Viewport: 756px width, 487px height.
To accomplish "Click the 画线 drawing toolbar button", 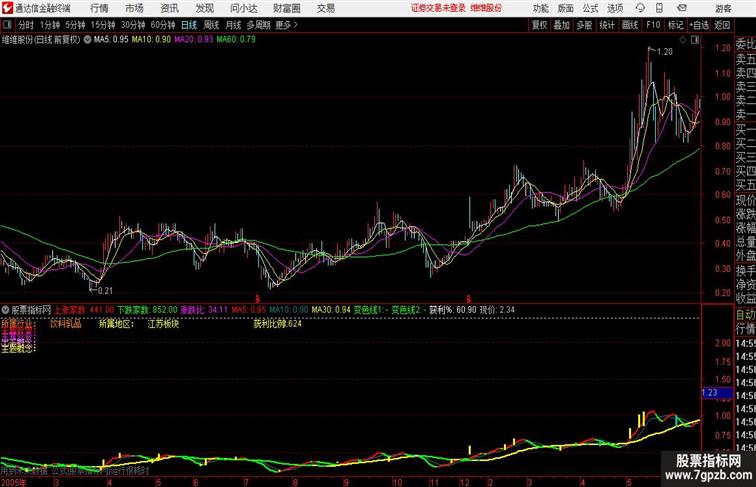I will (630, 25).
